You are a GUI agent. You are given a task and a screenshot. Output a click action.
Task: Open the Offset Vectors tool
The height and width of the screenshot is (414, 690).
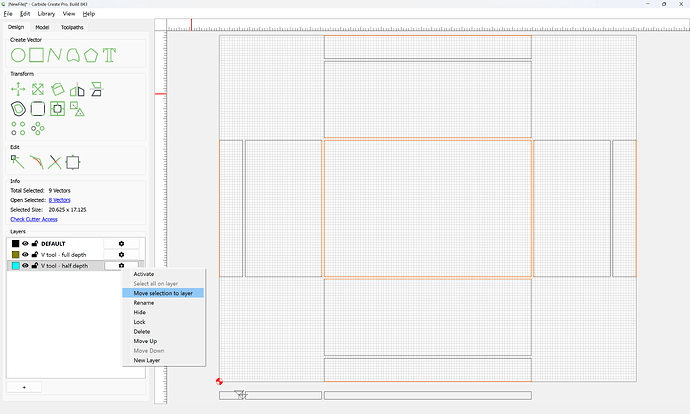coord(18,109)
